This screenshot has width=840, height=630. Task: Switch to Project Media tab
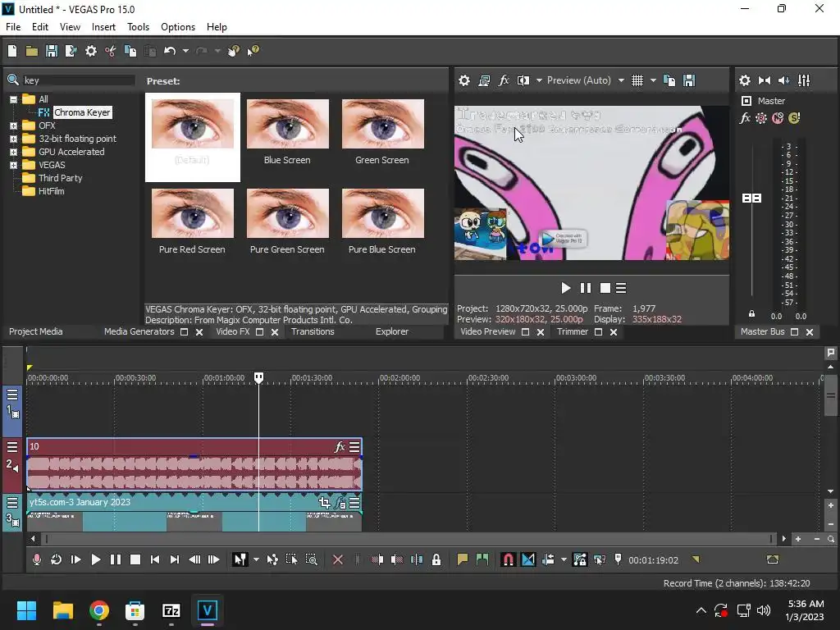tap(36, 331)
